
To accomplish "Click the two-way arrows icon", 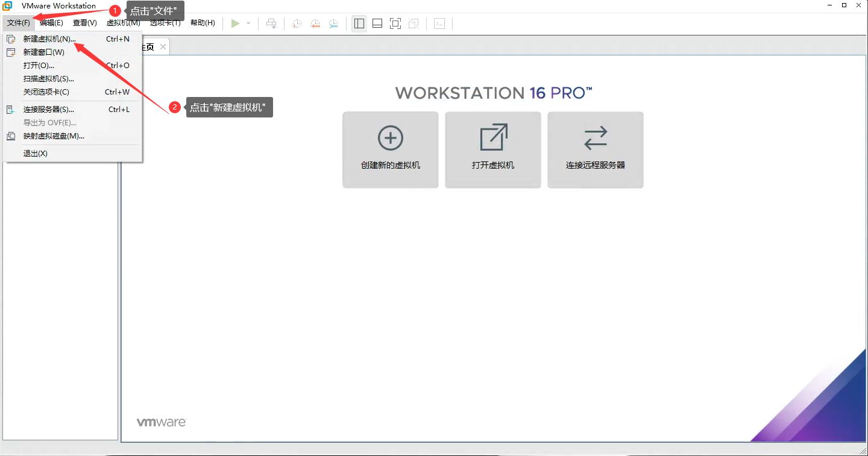I will pos(596,139).
